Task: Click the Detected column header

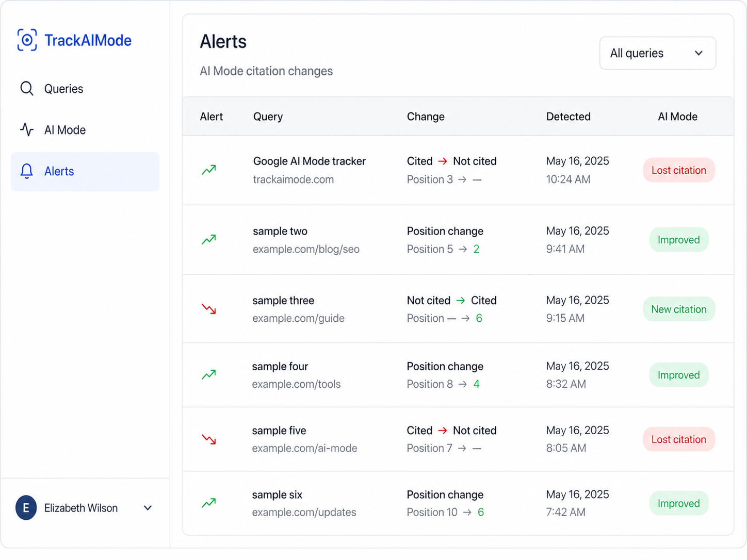Action: tap(568, 117)
